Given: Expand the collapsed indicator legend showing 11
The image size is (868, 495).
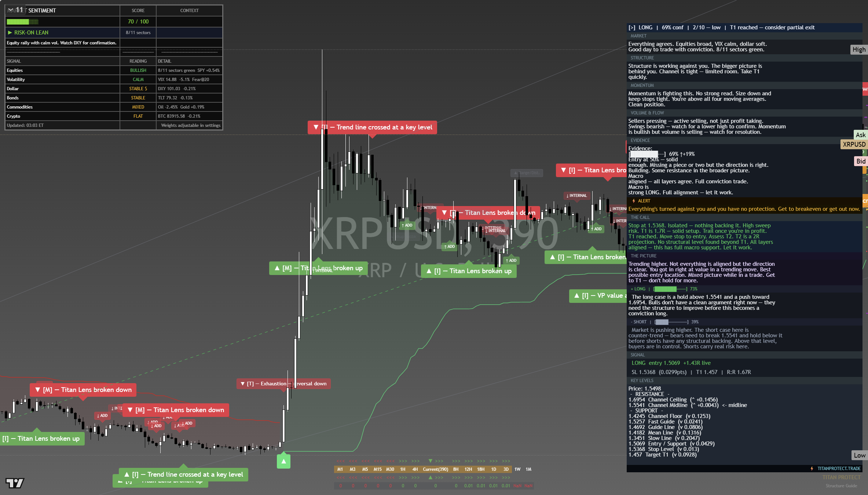Looking at the screenshot, I should (x=16, y=10).
